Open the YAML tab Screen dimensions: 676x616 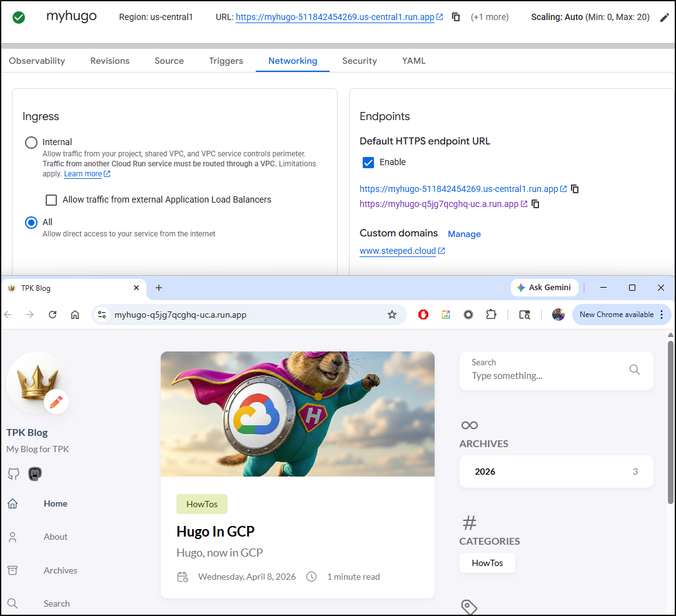(x=413, y=61)
